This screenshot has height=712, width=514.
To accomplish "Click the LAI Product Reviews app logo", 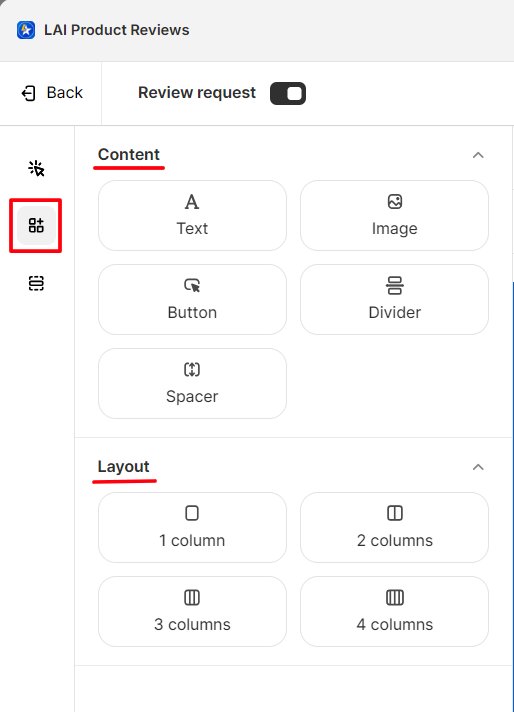I will 26,30.
